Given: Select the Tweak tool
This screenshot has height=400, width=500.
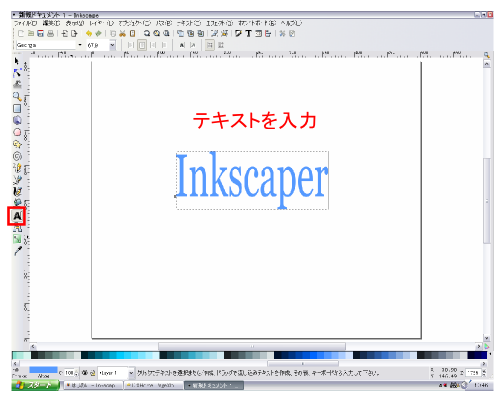Looking at the screenshot, I should pos(17,84).
